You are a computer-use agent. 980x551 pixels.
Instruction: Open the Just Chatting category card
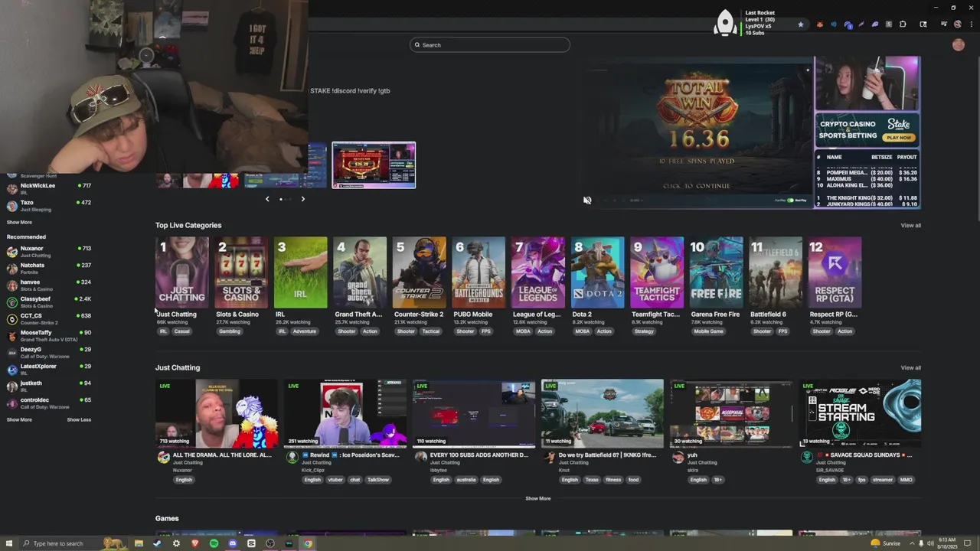point(181,272)
